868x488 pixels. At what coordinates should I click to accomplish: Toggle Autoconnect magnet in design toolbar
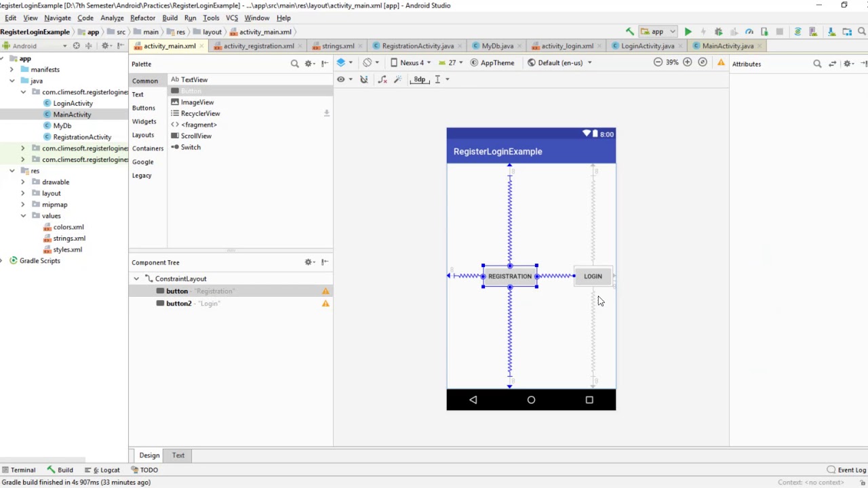pos(364,79)
